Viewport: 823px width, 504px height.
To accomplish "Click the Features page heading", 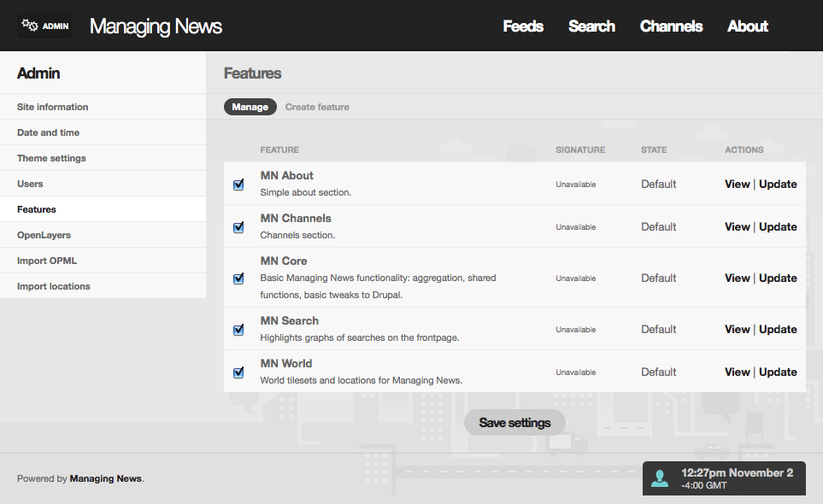I will coord(252,73).
